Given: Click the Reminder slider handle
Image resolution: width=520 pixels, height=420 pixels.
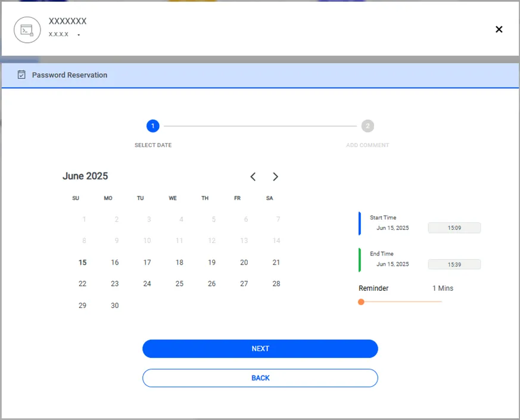Looking at the screenshot, I should coord(361,302).
